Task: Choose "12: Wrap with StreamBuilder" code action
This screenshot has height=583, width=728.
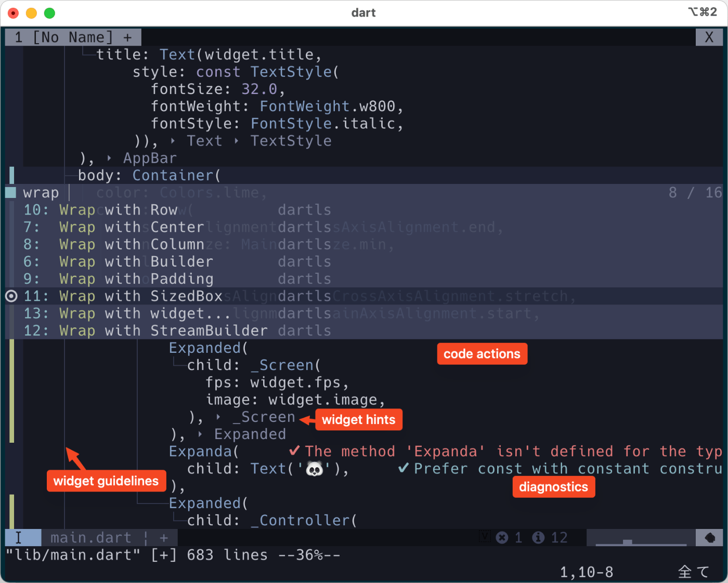Action: pos(364,330)
